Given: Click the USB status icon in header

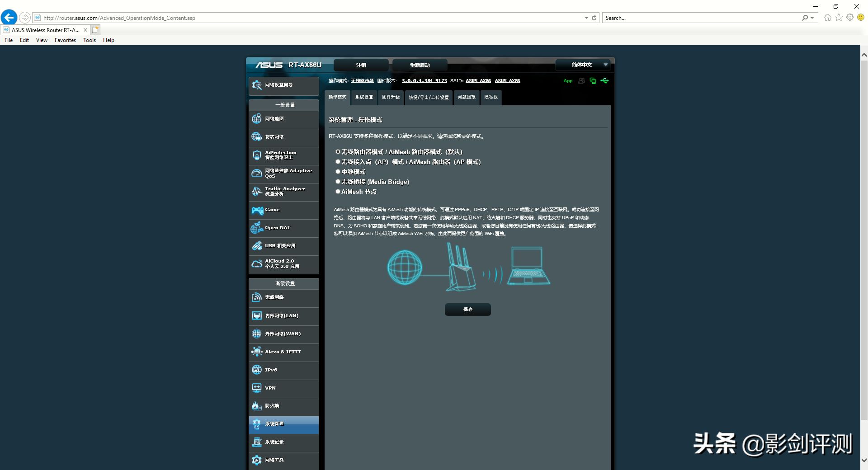Looking at the screenshot, I should click(604, 81).
